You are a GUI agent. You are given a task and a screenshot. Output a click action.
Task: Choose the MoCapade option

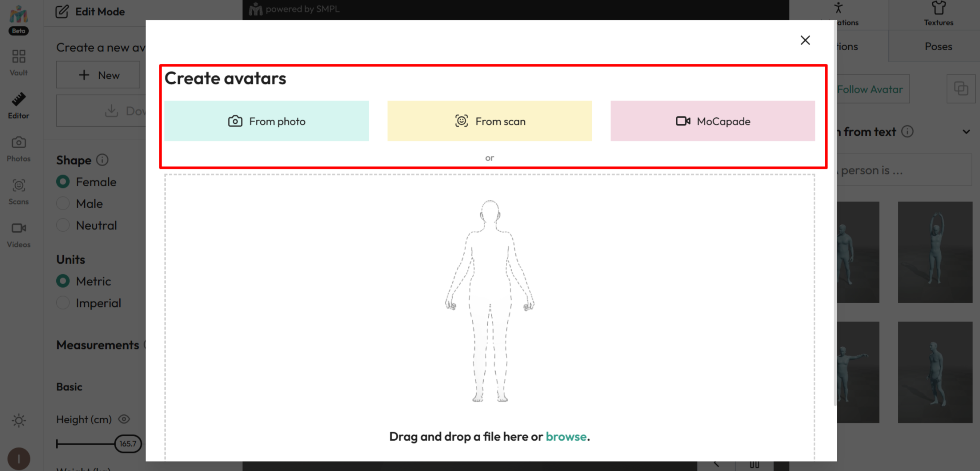712,121
